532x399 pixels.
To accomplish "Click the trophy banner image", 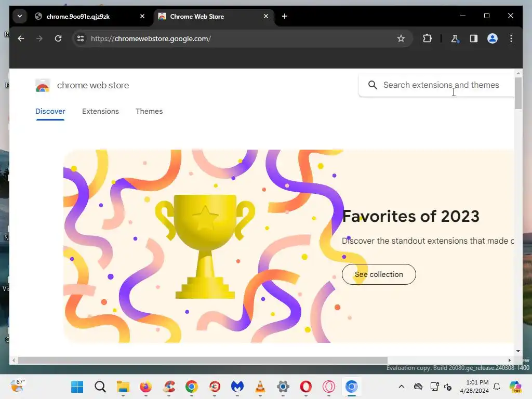I will pyautogui.click(x=205, y=246).
